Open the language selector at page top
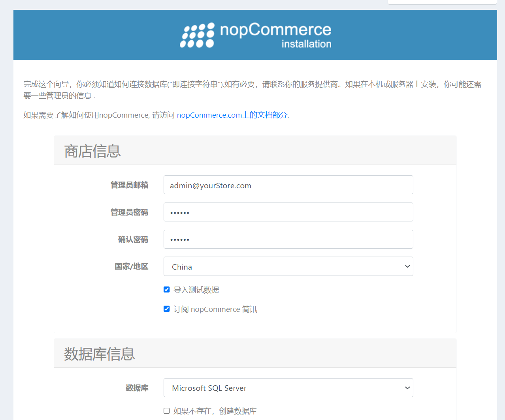The height and width of the screenshot is (420, 505). 442,2
